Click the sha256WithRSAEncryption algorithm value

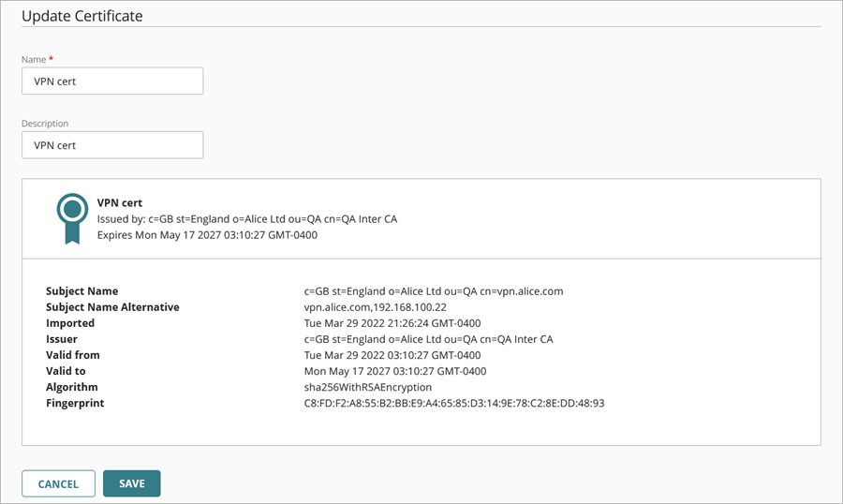coord(362,387)
